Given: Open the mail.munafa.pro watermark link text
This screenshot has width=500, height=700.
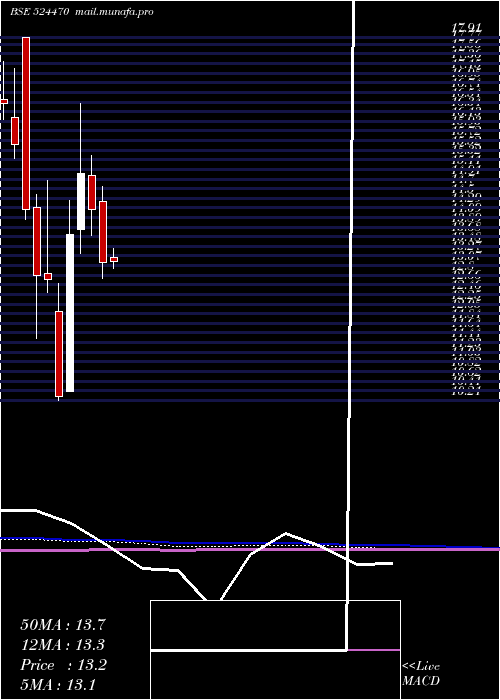Looking at the screenshot, I should coord(114,12).
